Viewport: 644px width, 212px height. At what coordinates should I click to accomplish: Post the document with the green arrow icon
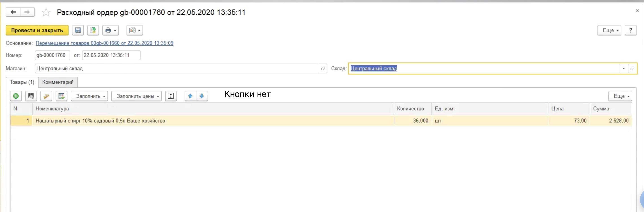point(93,30)
